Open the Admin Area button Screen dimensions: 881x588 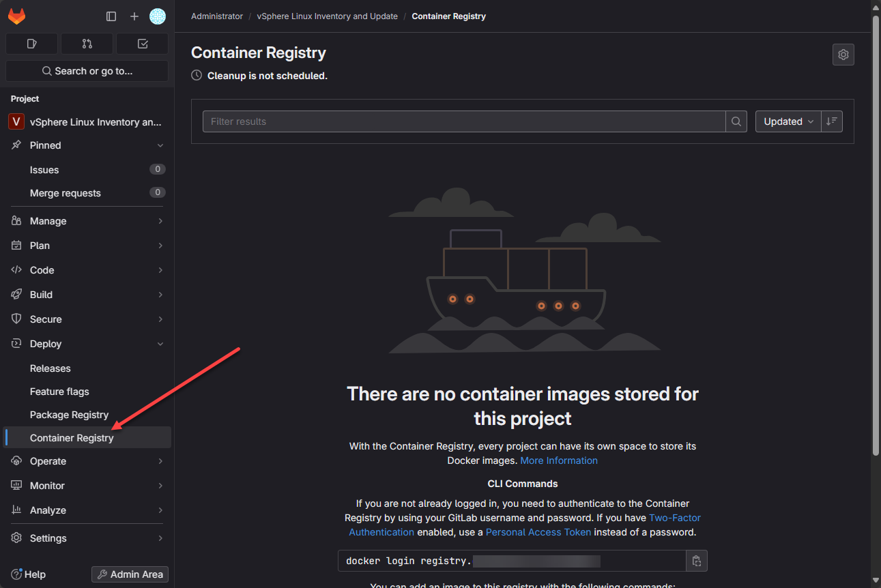tap(130, 574)
